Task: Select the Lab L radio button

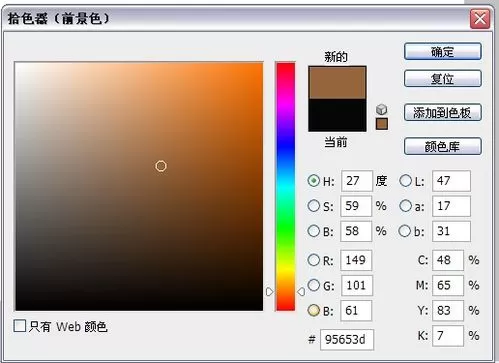Action: tap(405, 181)
